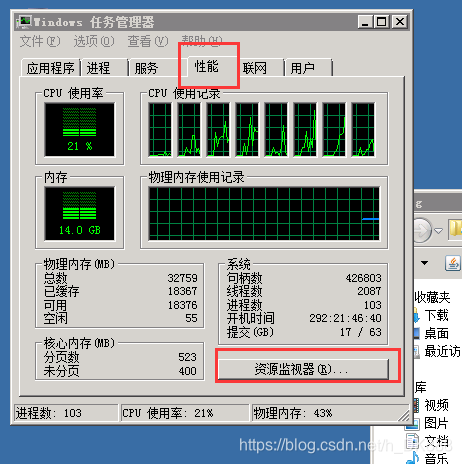Open the 查看(V) menu
The width and height of the screenshot is (462, 464).
148,41
